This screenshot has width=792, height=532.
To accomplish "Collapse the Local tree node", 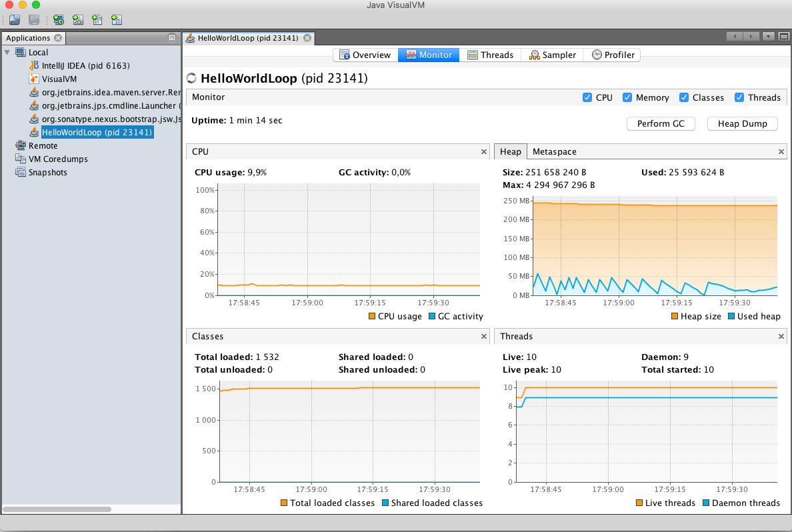I will click(x=7, y=52).
